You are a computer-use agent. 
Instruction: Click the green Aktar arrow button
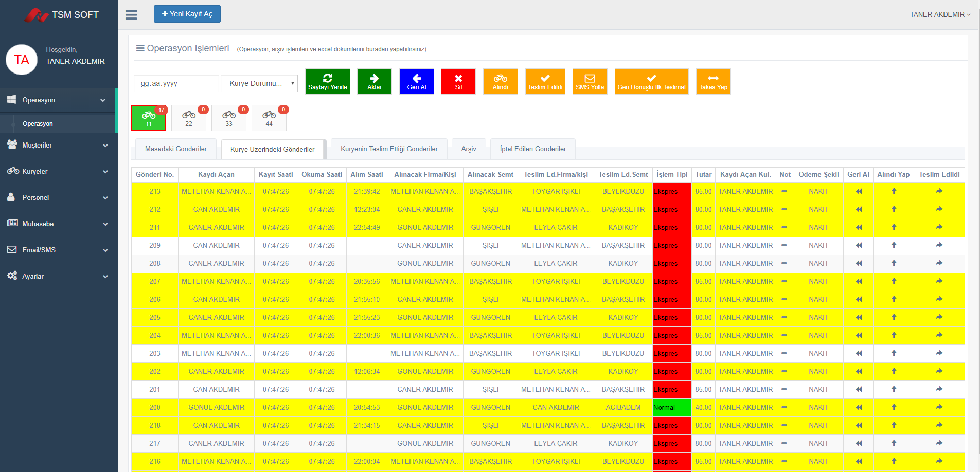374,82
